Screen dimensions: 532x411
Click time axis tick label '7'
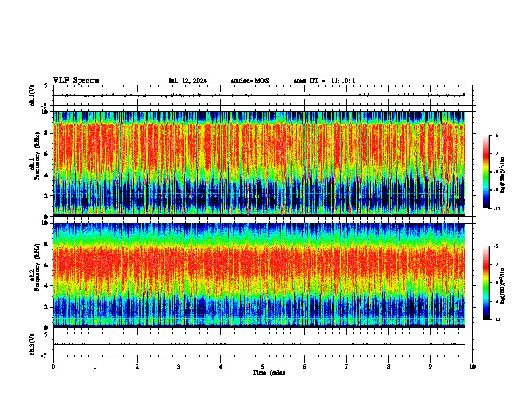pyautogui.click(x=347, y=367)
